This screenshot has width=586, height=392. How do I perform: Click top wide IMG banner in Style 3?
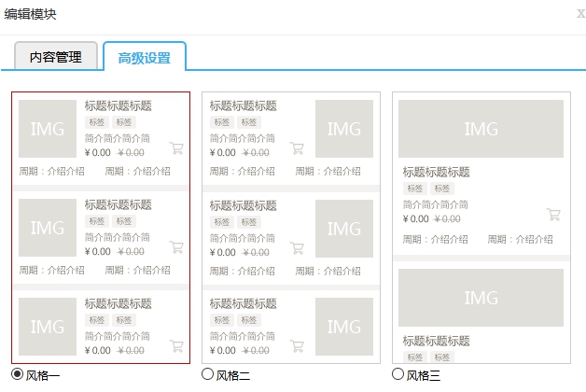(481, 129)
